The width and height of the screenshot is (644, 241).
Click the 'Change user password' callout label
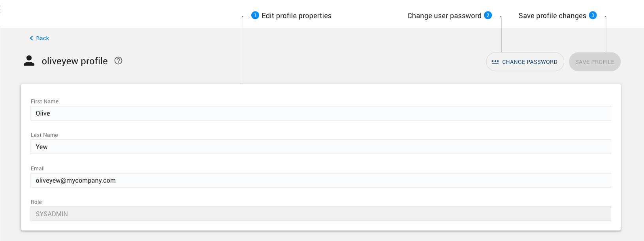pos(444,16)
